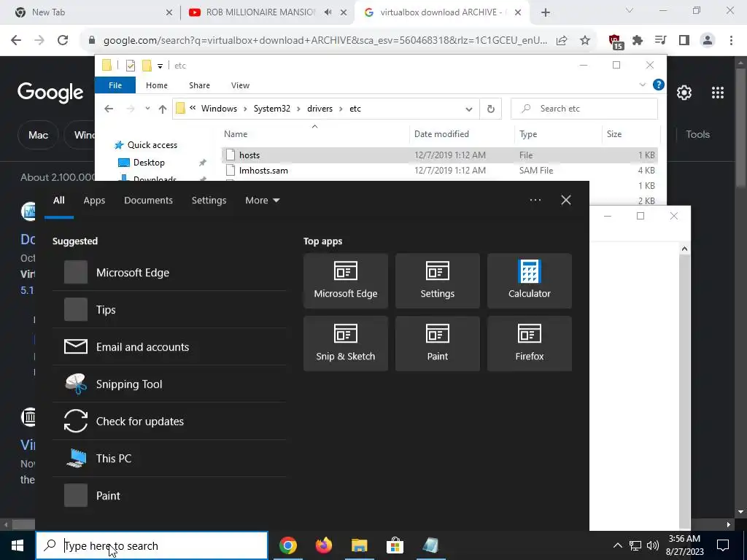Open Check for updates suggestion
The height and width of the screenshot is (560, 747).
pos(169,421)
